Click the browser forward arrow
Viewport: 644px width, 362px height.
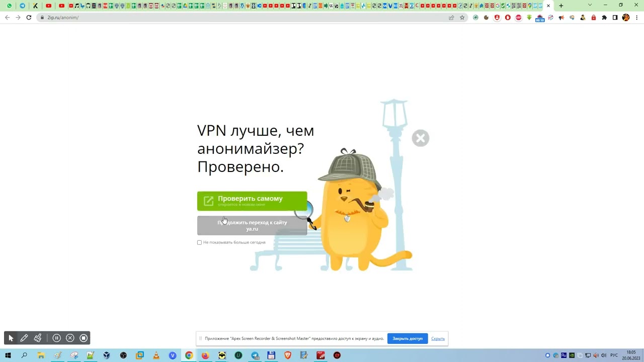coord(18,18)
